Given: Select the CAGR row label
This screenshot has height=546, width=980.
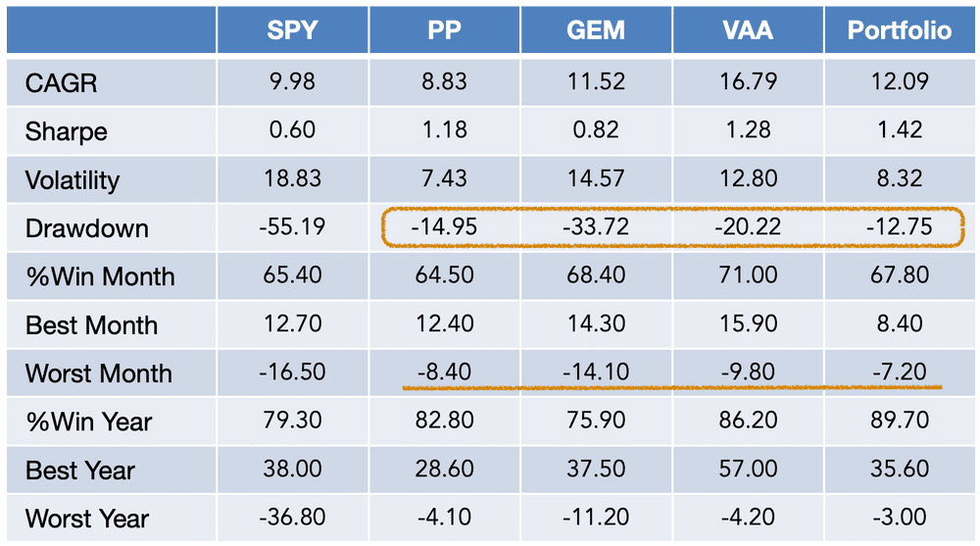Looking at the screenshot, I should coord(61,83).
